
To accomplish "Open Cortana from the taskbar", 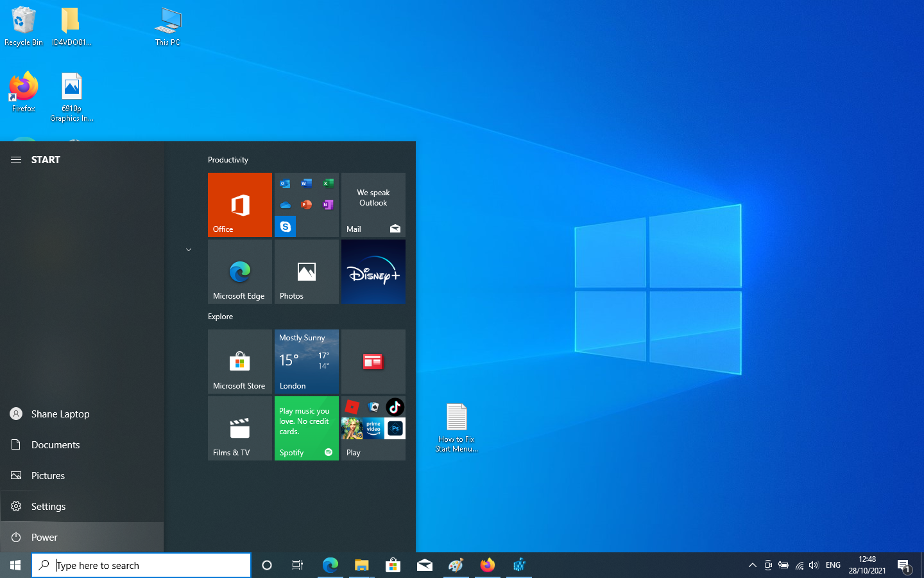I will (x=267, y=565).
